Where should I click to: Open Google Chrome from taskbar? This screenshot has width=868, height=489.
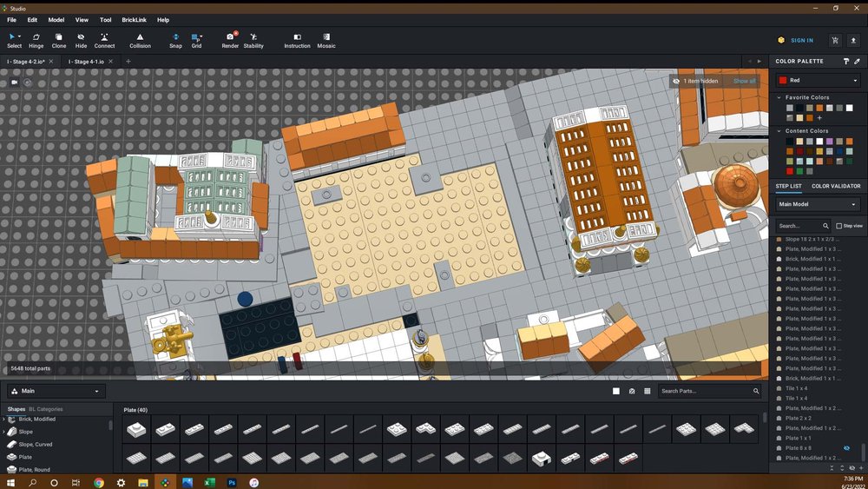point(99,482)
